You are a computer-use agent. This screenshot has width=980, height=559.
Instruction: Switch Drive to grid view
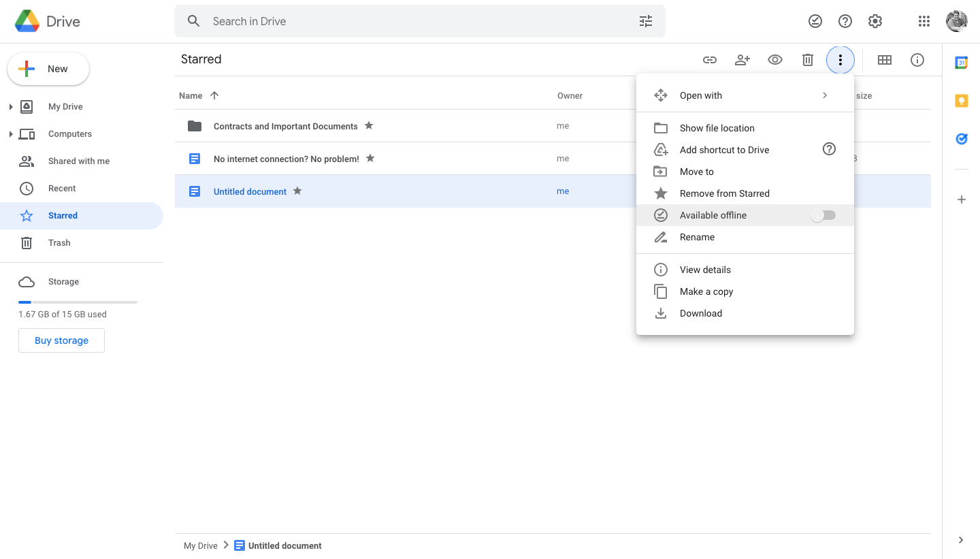[x=884, y=59]
